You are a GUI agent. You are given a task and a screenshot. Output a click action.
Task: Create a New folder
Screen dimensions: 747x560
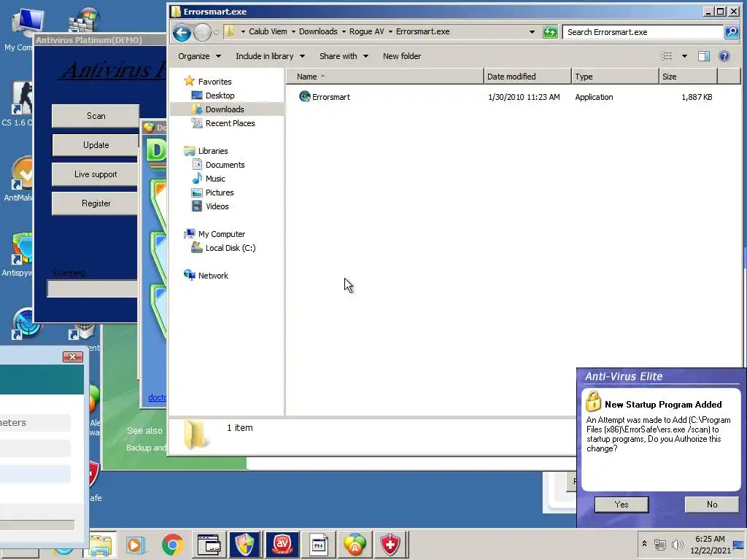(x=402, y=56)
